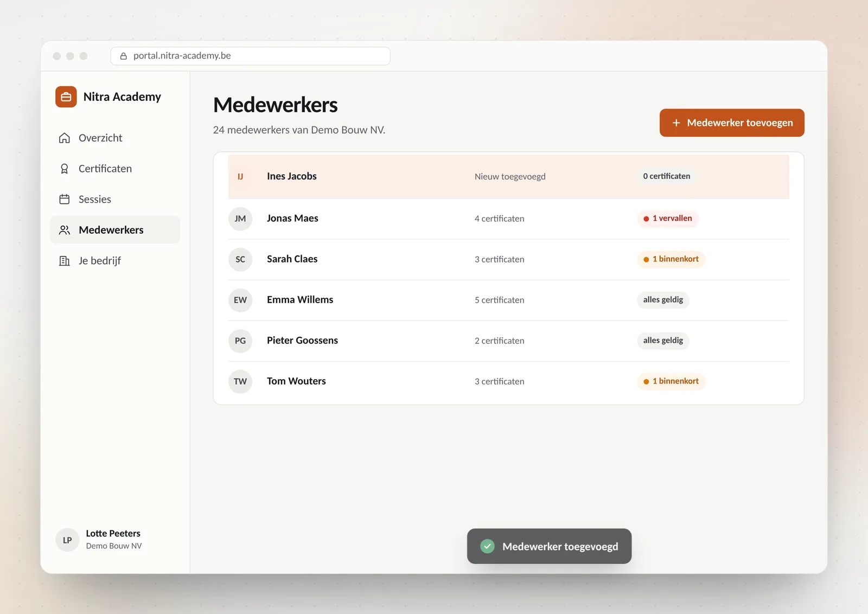
Task: Click the 2 certificaten count
Action: click(499, 341)
